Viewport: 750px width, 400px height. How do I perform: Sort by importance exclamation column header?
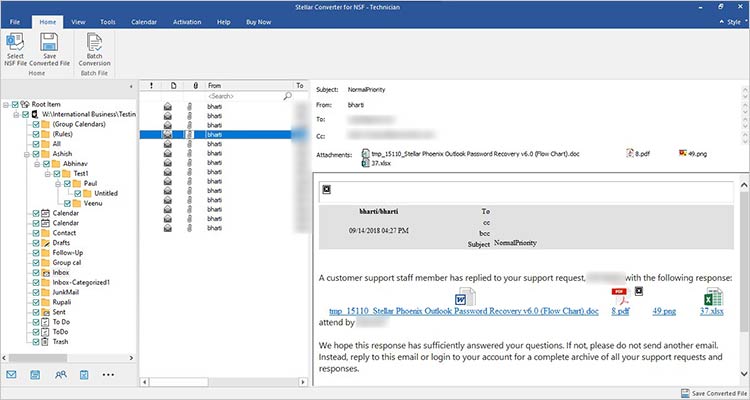pos(151,86)
